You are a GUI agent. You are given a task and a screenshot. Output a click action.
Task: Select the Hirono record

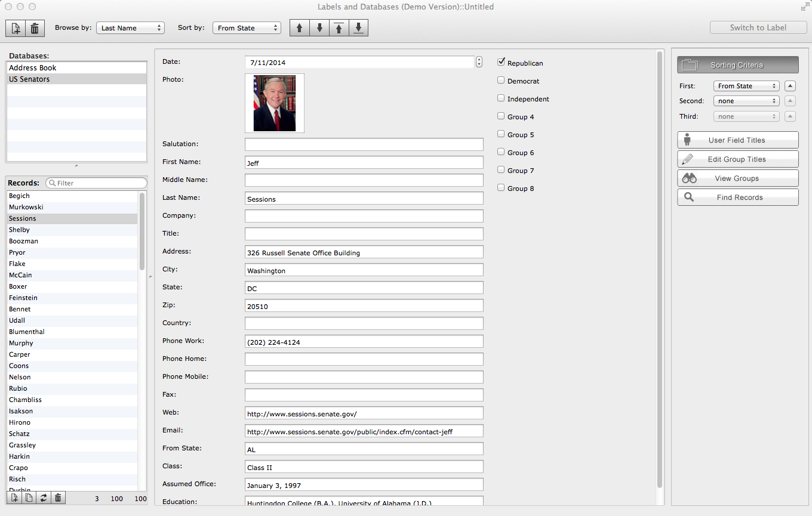click(72, 422)
